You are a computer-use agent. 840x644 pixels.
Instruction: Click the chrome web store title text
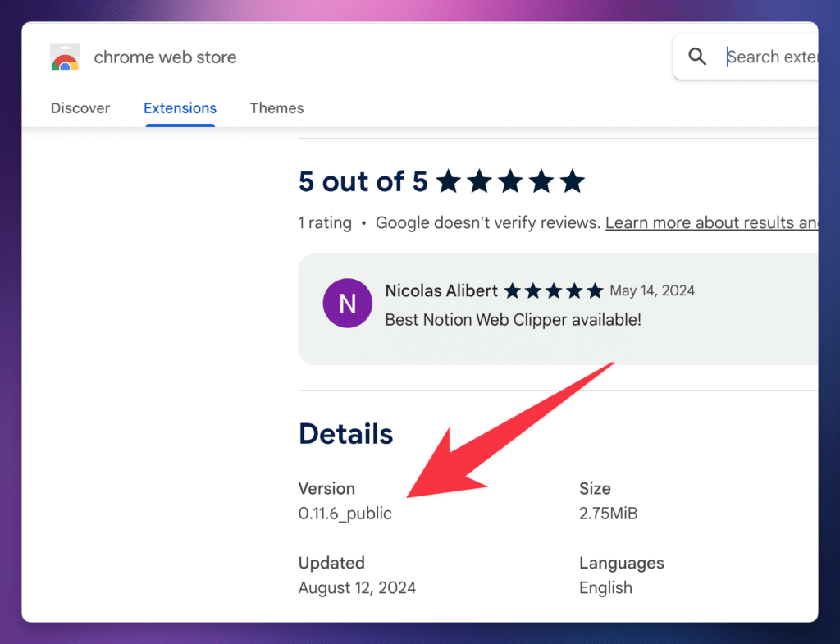(x=165, y=57)
